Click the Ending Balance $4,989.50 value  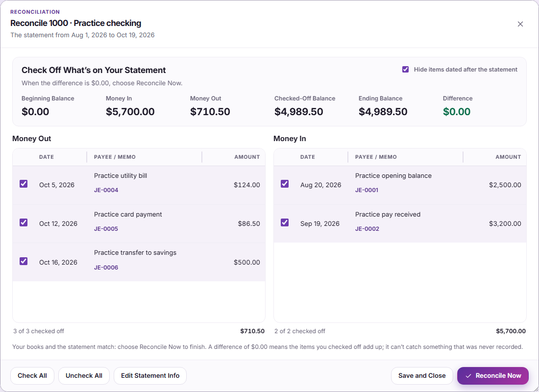click(383, 112)
